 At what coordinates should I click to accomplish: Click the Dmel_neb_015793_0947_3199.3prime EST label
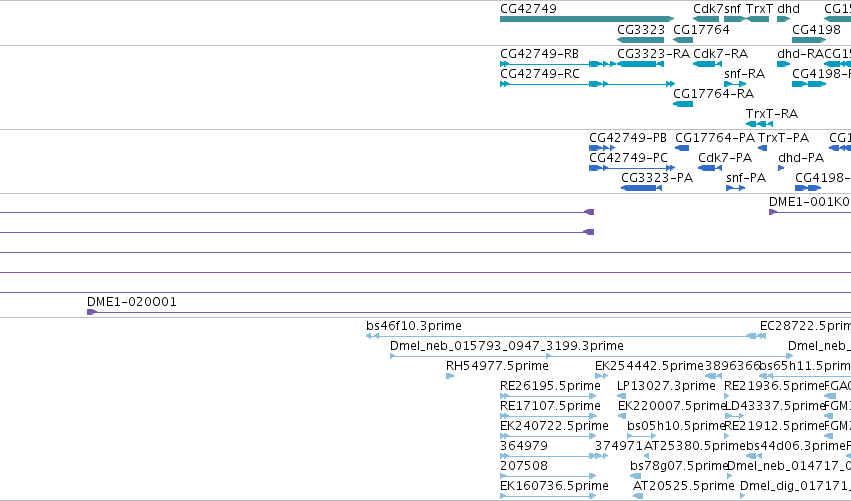(x=506, y=346)
